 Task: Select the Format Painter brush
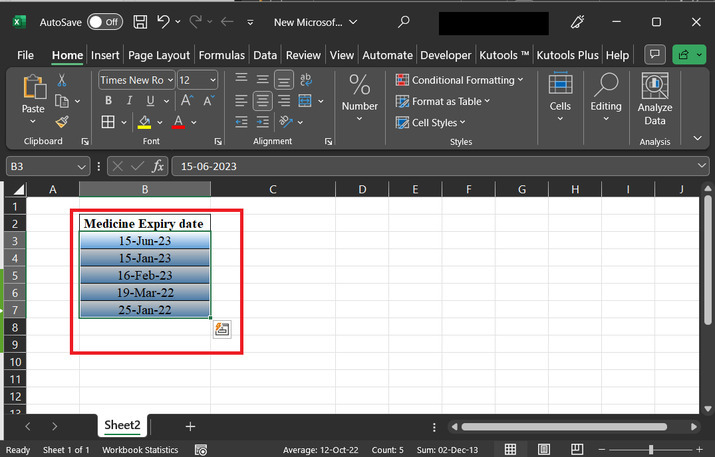(62, 122)
